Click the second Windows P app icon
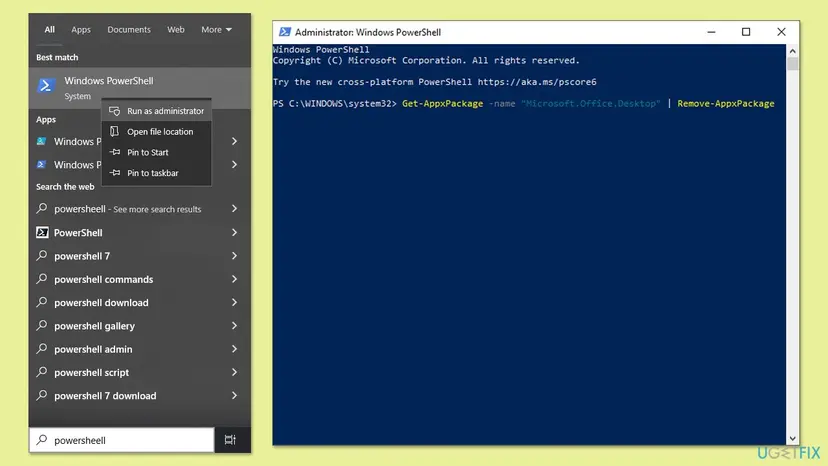This screenshot has height=466, width=828. [41, 164]
